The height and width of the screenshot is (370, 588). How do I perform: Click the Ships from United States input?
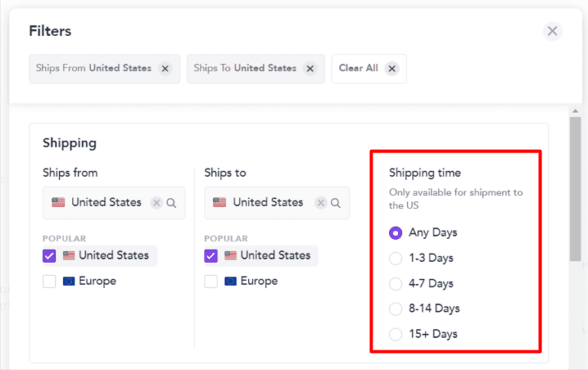pyautogui.click(x=113, y=203)
